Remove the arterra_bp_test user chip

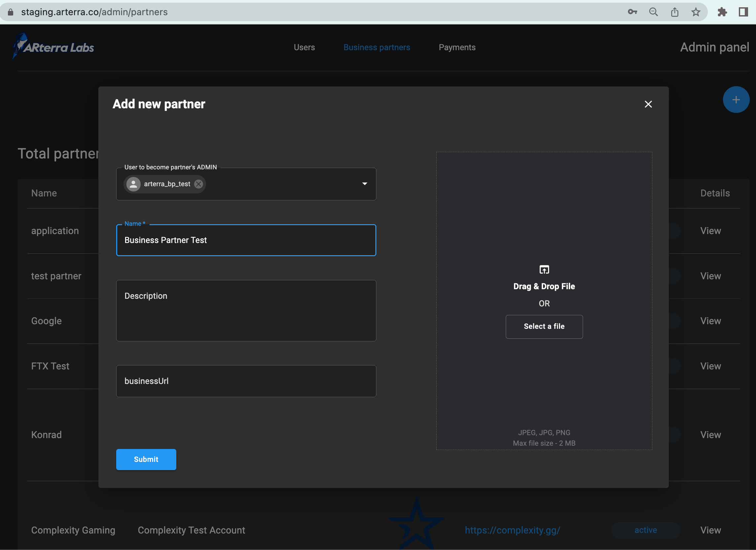coord(199,184)
